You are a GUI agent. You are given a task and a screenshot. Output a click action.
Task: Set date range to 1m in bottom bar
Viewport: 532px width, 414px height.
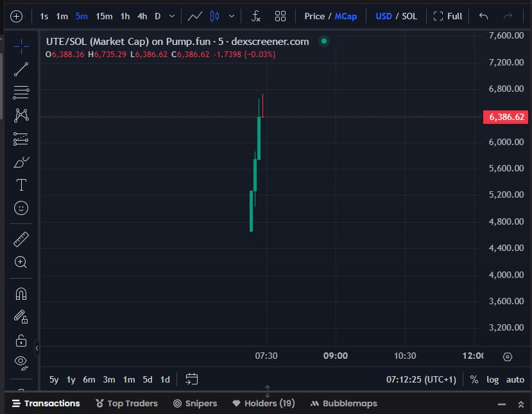(x=129, y=379)
